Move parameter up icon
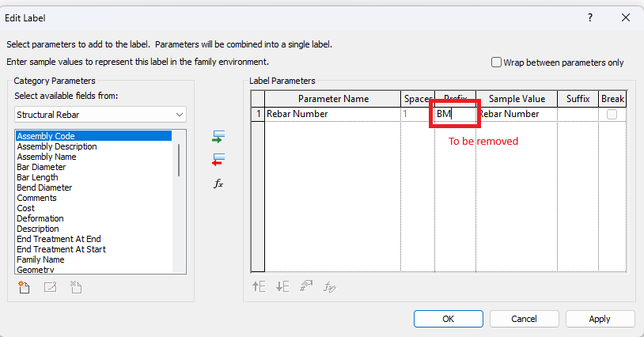The height and width of the screenshot is (337, 644). [259, 286]
